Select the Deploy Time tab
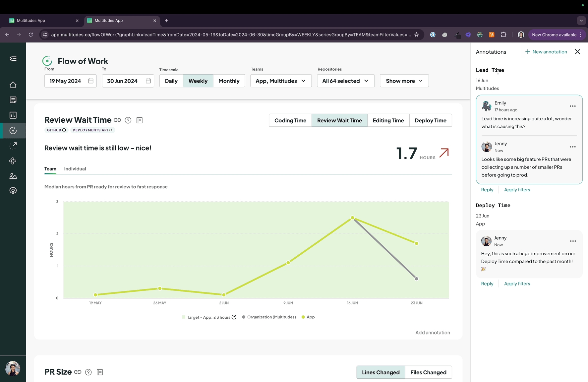The width and height of the screenshot is (588, 382). coord(430,120)
